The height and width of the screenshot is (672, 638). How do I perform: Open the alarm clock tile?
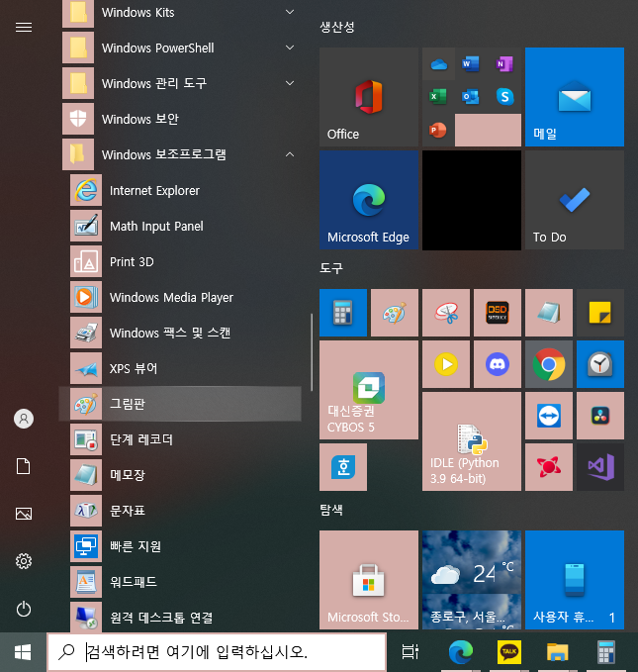point(600,364)
